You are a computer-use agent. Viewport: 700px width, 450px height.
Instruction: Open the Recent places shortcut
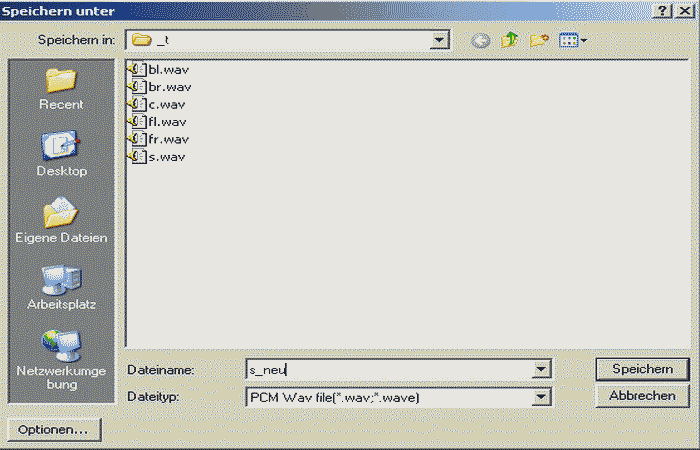61,88
